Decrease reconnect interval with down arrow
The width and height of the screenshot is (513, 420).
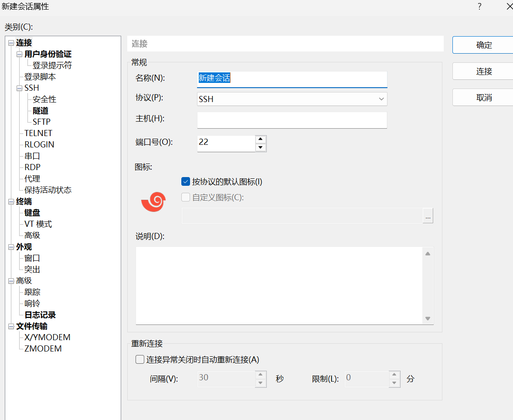[261, 383]
